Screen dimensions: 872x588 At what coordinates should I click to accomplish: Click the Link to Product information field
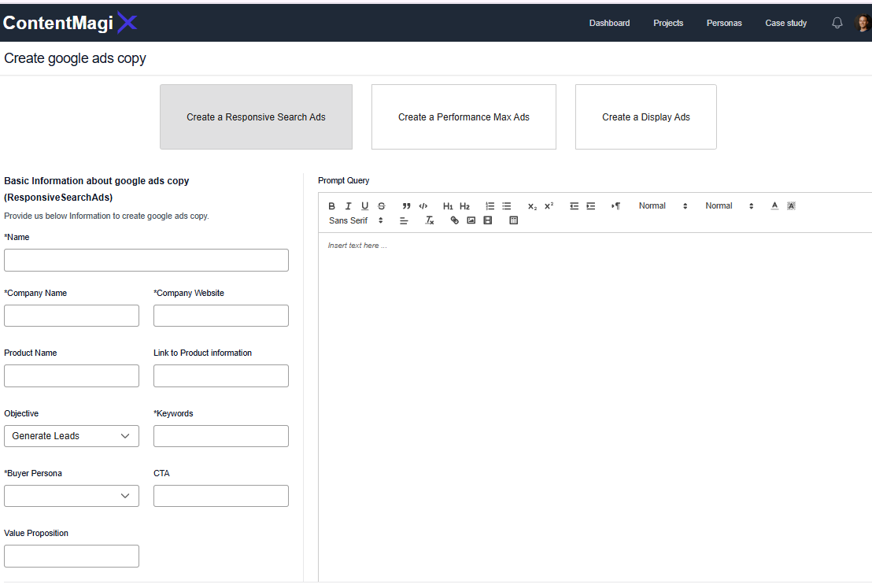pos(221,376)
